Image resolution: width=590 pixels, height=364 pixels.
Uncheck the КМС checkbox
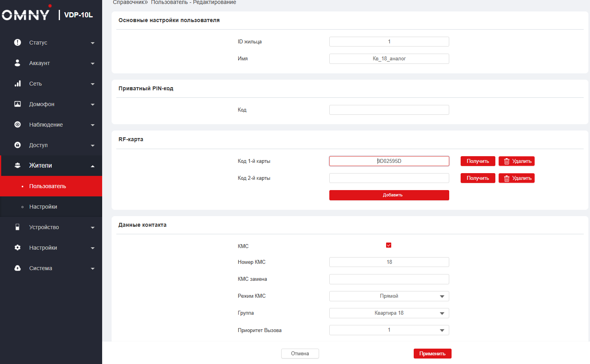tap(388, 245)
